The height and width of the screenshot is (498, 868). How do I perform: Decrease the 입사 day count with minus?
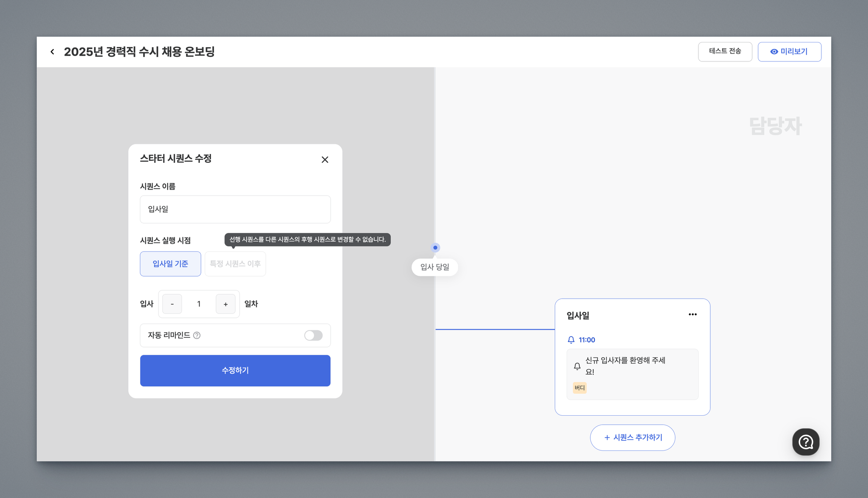(x=172, y=304)
